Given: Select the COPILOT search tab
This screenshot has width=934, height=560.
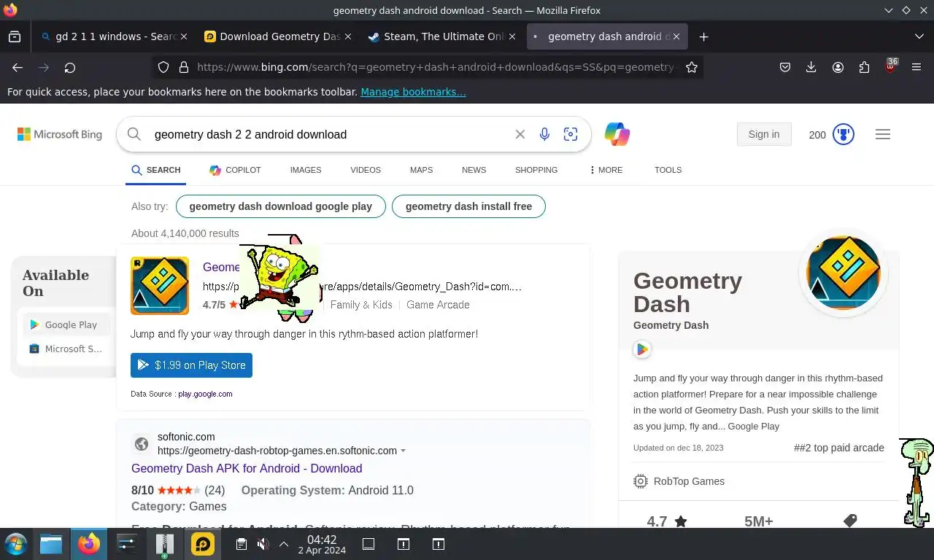Looking at the screenshot, I should tap(235, 170).
